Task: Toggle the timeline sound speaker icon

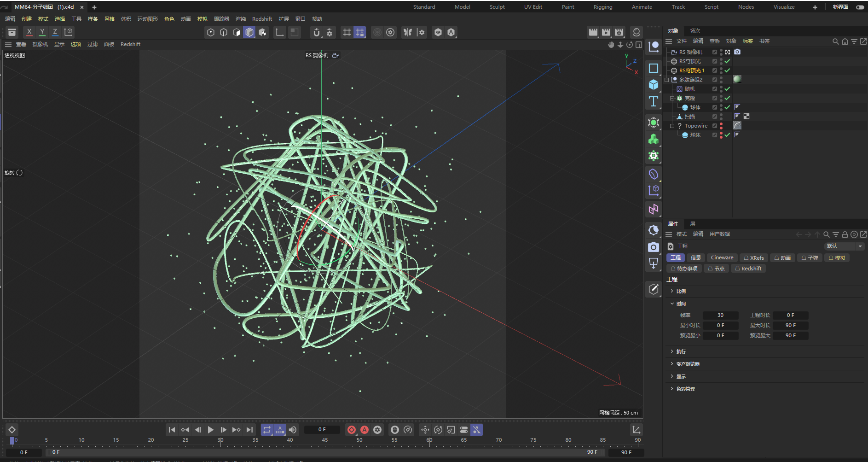Action: click(x=293, y=430)
